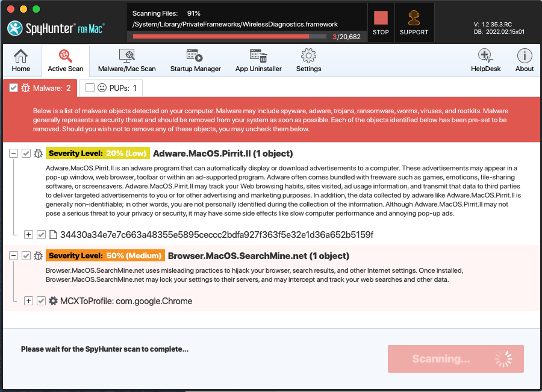Screen dimensions: 542x392
Task: Uncheck the Browser.MacOS.SearchMine.net threat checkbox
Action: click(x=26, y=255)
